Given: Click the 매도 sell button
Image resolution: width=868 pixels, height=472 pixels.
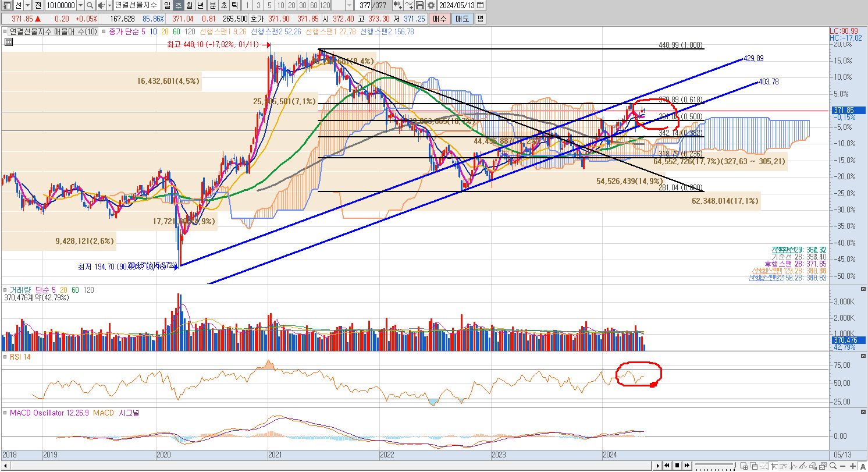Looking at the screenshot, I should pos(462,19).
